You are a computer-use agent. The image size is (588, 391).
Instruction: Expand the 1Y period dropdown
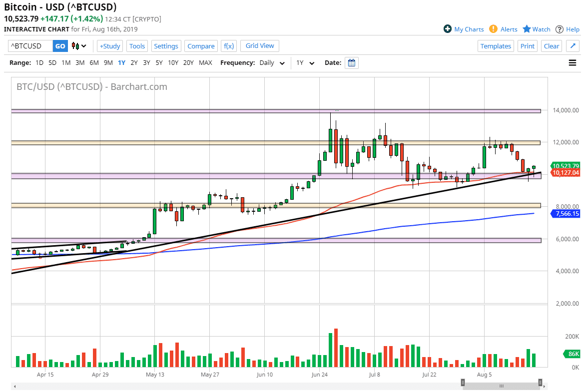point(306,63)
